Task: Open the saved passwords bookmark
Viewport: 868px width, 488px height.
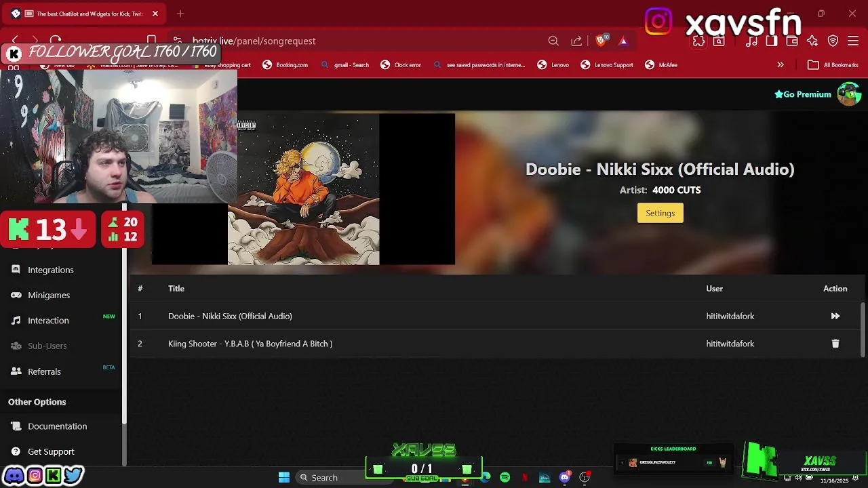Action: pos(479,65)
